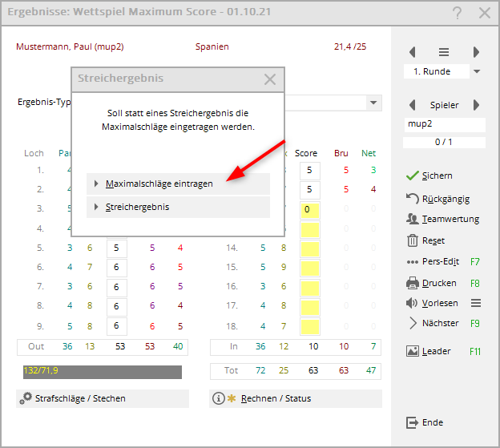500x448 pixels.
Task: Click the info icon beside Rechnen
Action: click(x=219, y=398)
